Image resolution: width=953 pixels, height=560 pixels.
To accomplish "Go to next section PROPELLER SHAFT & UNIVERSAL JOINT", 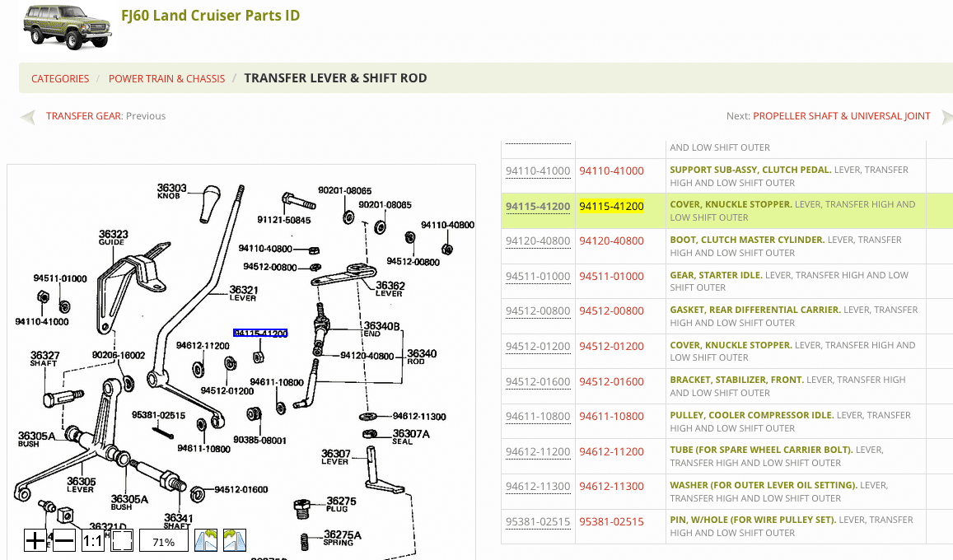I will coord(841,116).
